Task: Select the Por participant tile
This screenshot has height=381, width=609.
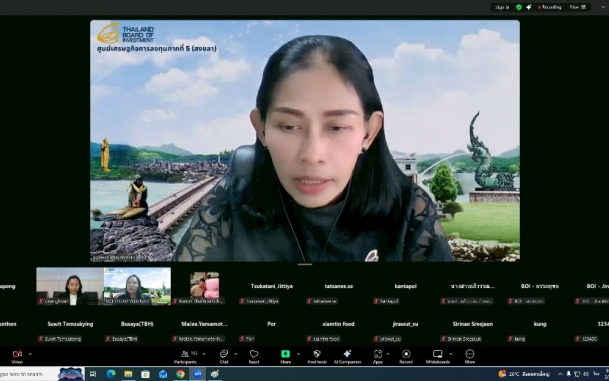Action: pyautogui.click(x=271, y=324)
